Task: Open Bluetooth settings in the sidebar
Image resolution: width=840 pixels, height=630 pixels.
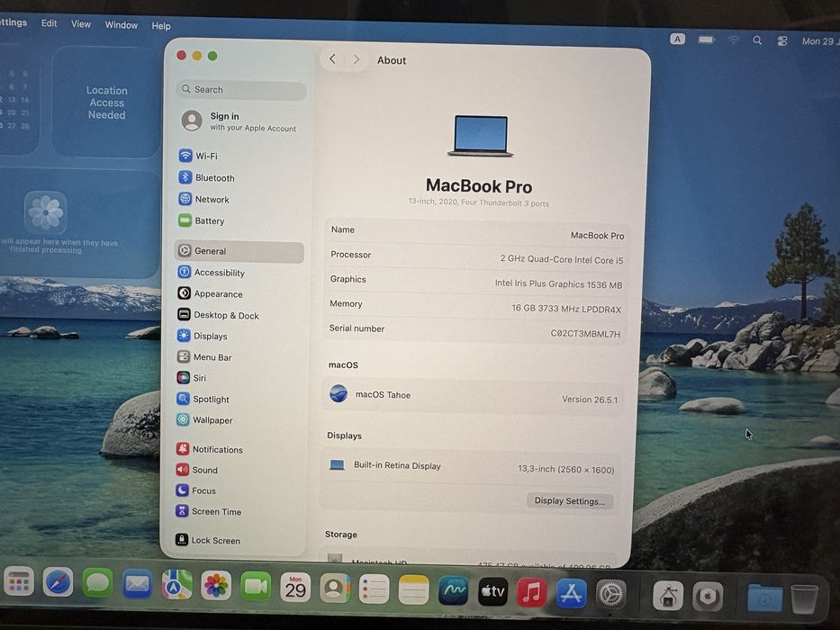Action: coord(206,178)
